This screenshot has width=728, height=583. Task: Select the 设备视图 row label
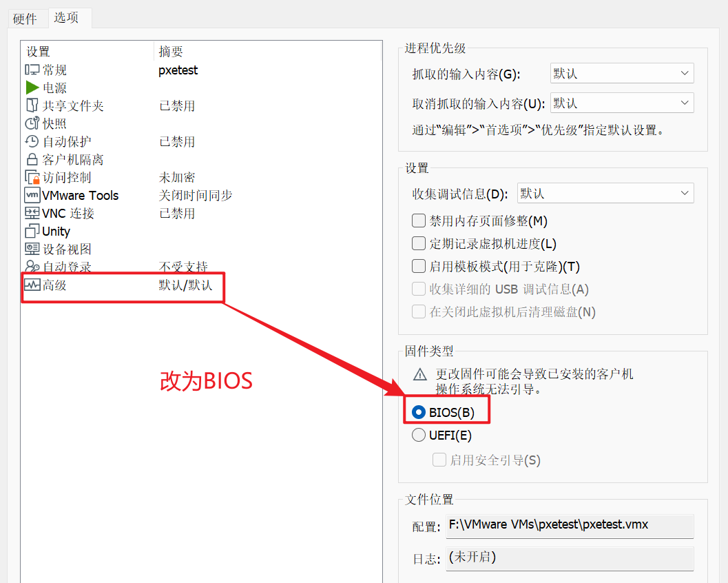pos(67,249)
